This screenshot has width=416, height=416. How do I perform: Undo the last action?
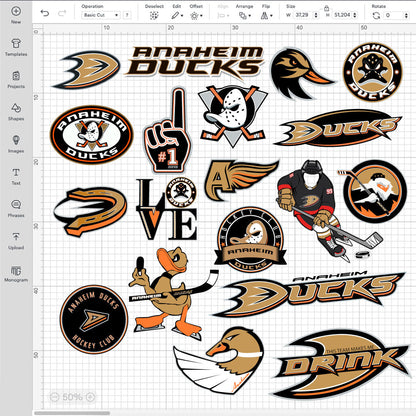click(45, 13)
